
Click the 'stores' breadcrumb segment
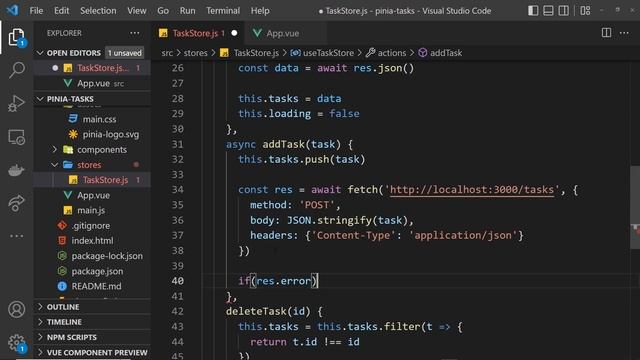coord(196,53)
